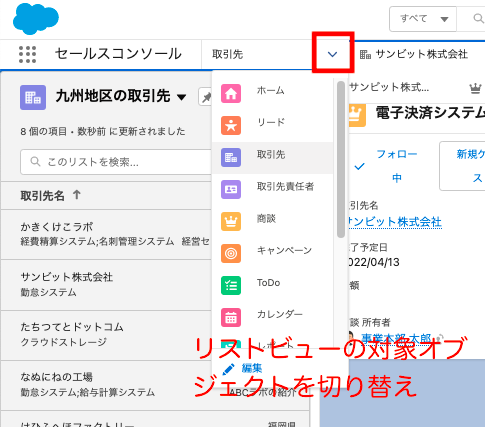Click the Lead star-person icon

[231, 125]
